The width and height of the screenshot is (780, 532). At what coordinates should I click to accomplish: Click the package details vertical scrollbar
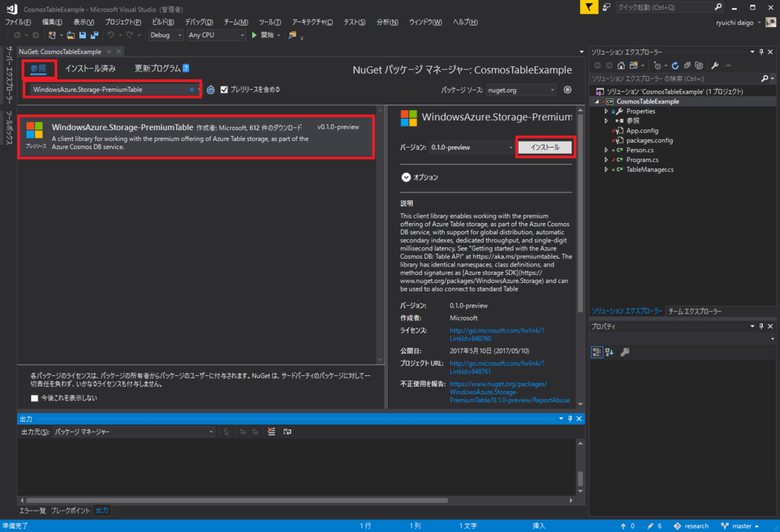pyautogui.click(x=580, y=214)
